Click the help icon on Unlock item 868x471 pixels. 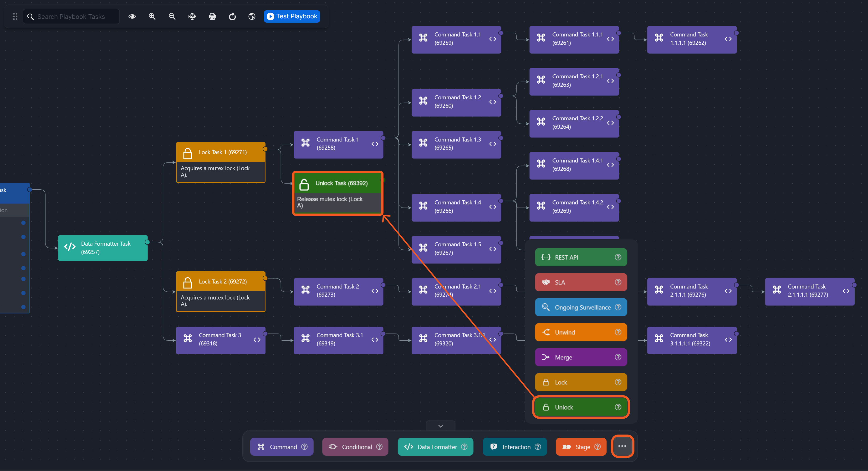[x=618, y=407]
